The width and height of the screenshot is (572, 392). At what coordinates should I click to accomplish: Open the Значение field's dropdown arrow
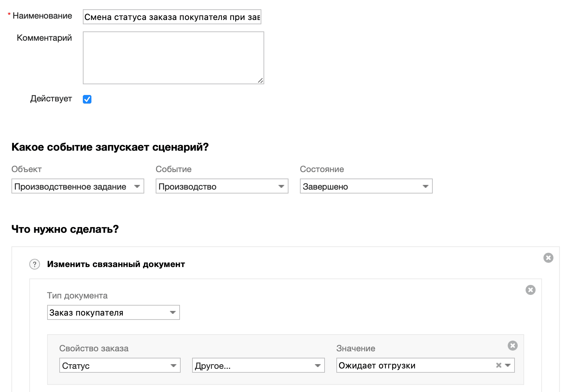point(508,365)
